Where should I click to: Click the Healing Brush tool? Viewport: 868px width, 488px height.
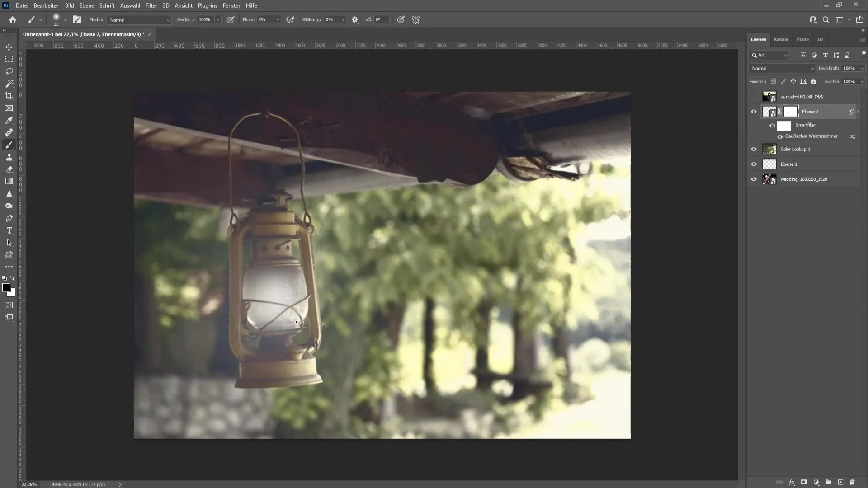pos(9,132)
